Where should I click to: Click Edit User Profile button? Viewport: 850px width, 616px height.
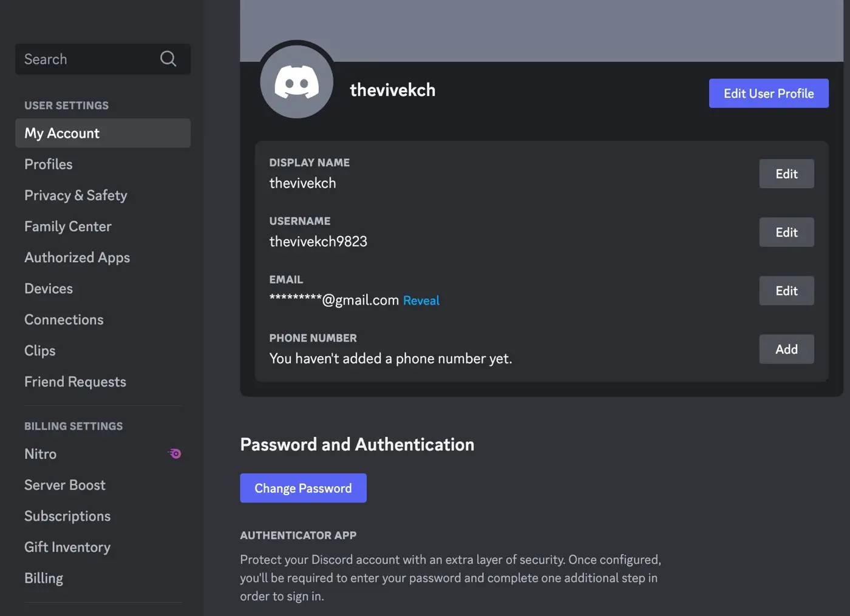[769, 93]
